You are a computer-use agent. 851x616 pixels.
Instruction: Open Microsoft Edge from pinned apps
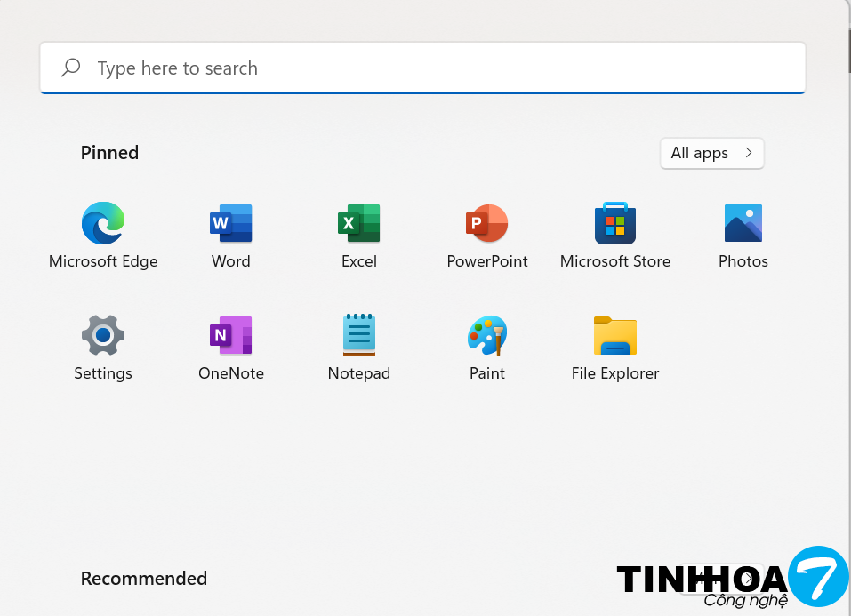(x=103, y=223)
